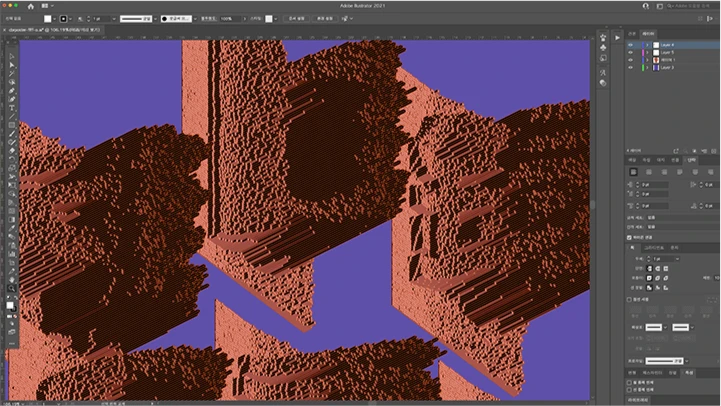Viewport: 721px width, 406px height.
Task: Click the Preferences button in control bar
Action: click(325, 19)
